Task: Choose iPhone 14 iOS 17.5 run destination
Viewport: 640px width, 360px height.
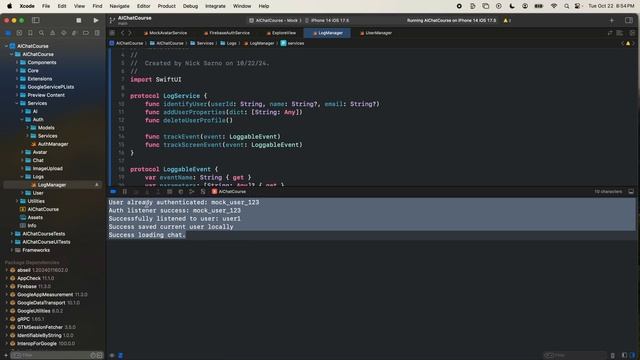Action: tap(327, 20)
